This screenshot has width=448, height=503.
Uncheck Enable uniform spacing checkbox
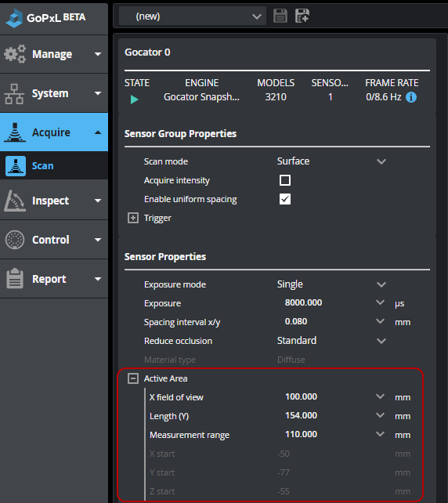285,199
